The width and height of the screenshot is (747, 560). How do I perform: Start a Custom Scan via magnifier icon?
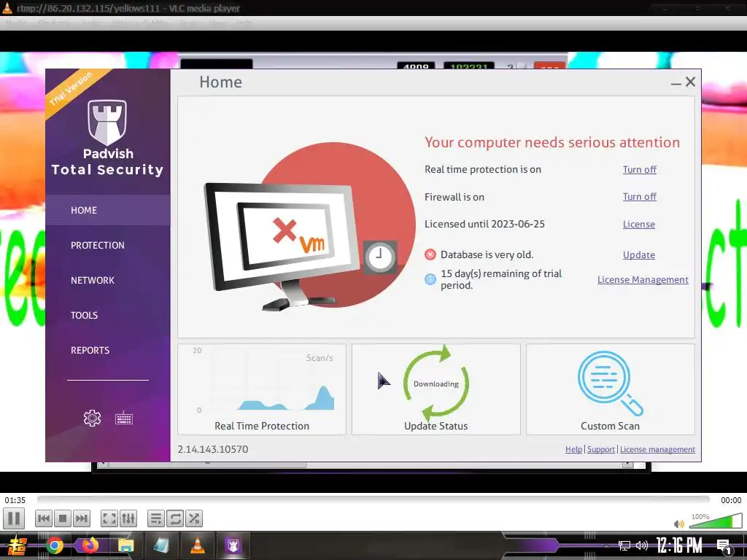point(610,384)
